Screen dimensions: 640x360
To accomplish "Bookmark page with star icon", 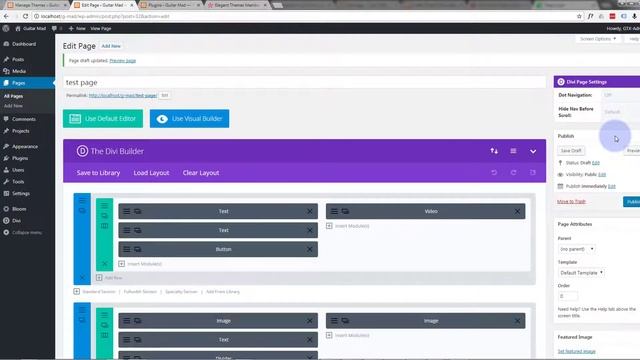I will pyautogui.click(x=579, y=16).
